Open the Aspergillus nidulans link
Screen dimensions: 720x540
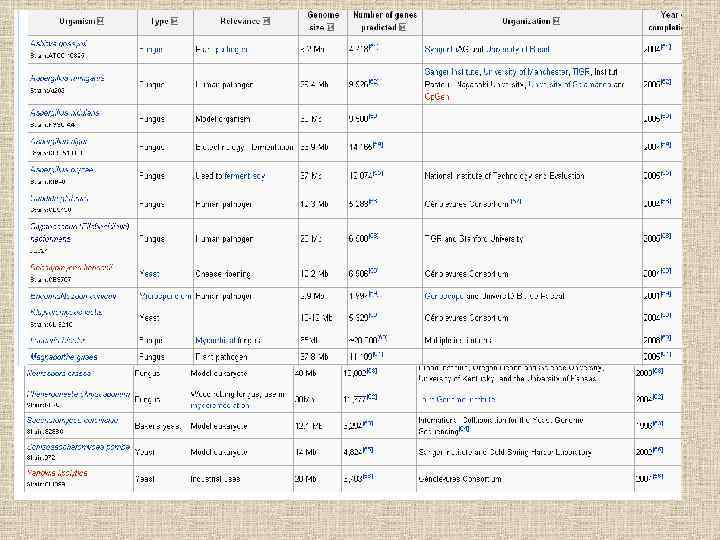coord(64,112)
